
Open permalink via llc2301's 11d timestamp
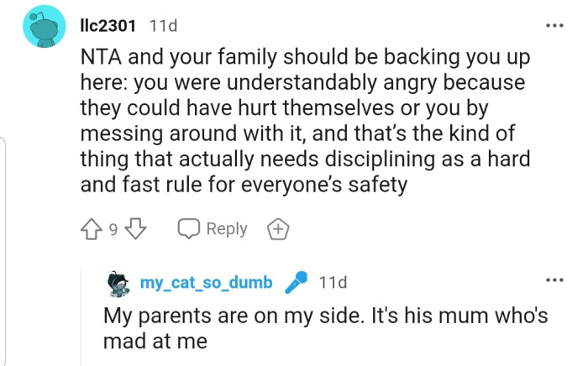[x=163, y=26]
